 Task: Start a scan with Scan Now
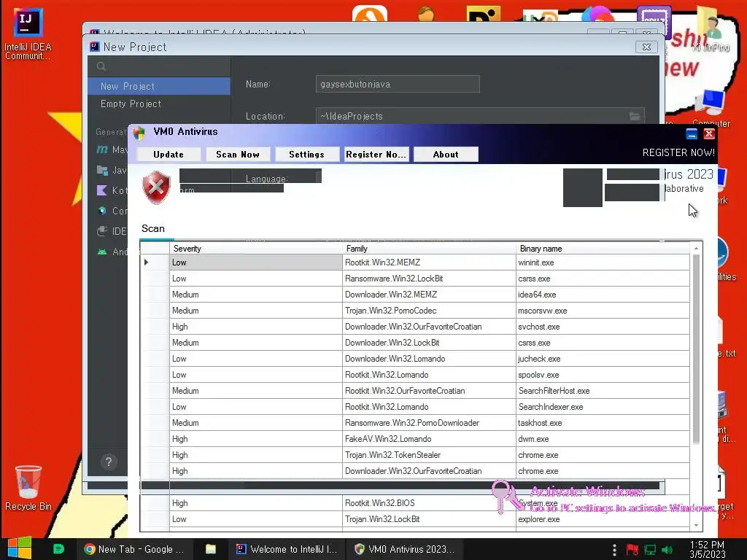tap(238, 155)
